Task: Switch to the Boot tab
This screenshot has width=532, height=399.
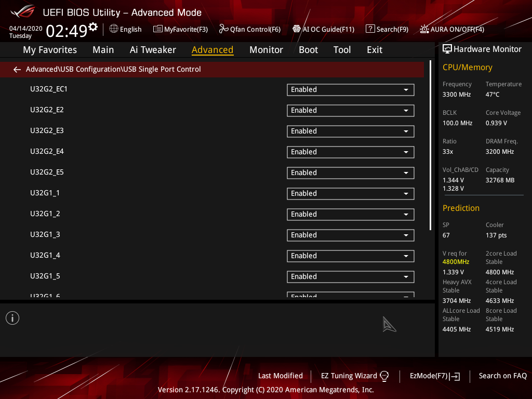Action: 308,50
